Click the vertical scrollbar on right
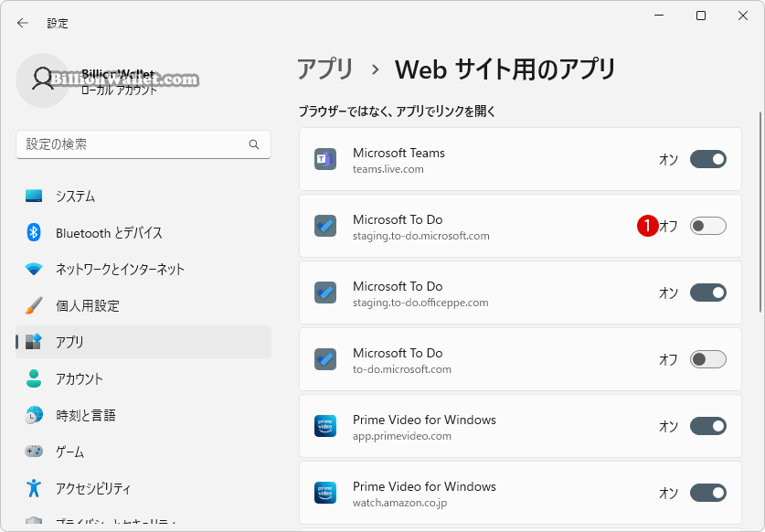Image resolution: width=765 pixels, height=532 pixels. pyautogui.click(x=760, y=212)
